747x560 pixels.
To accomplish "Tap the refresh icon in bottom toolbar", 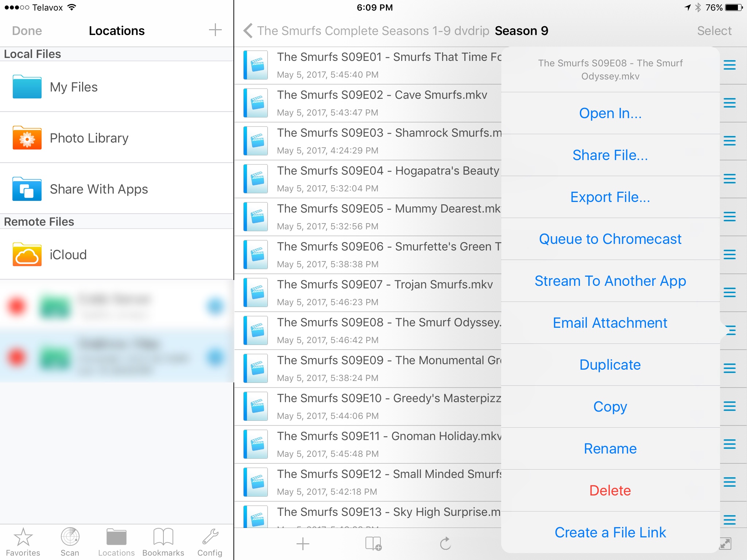I will point(445,544).
